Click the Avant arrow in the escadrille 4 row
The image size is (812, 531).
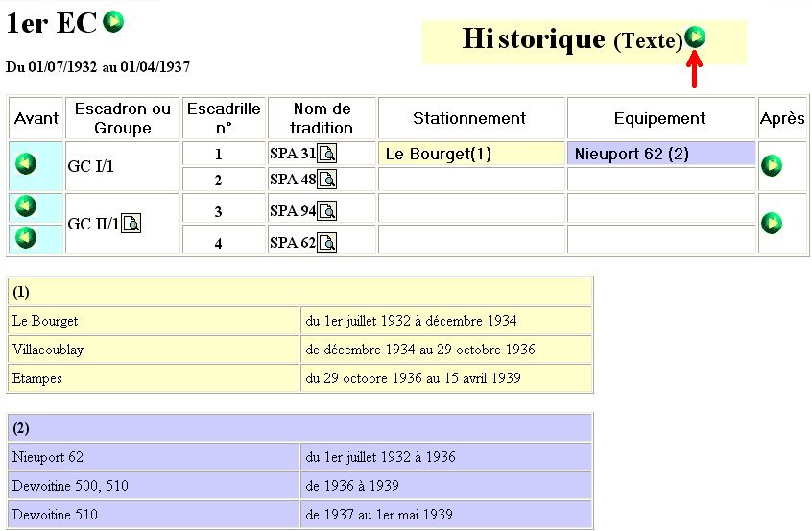coord(26,238)
